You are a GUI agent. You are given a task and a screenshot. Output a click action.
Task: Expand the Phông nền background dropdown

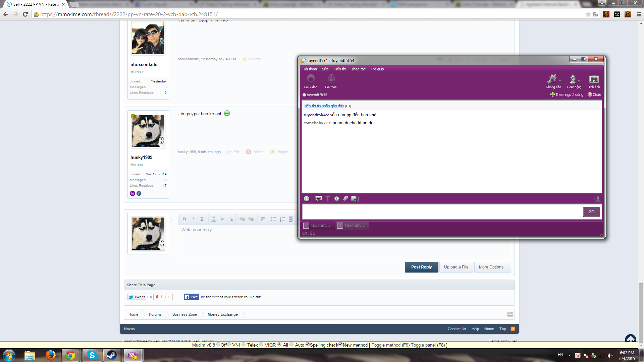tap(560, 81)
